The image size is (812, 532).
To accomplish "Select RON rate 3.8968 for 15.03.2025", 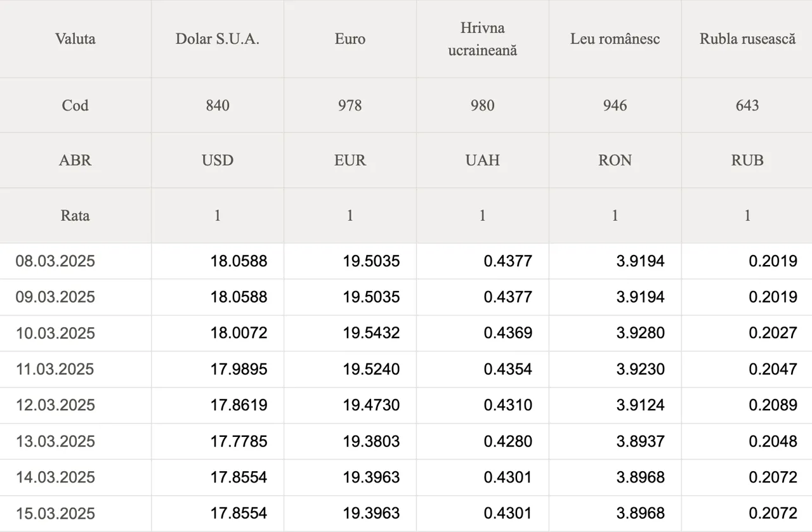I will pyautogui.click(x=641, y=514).
